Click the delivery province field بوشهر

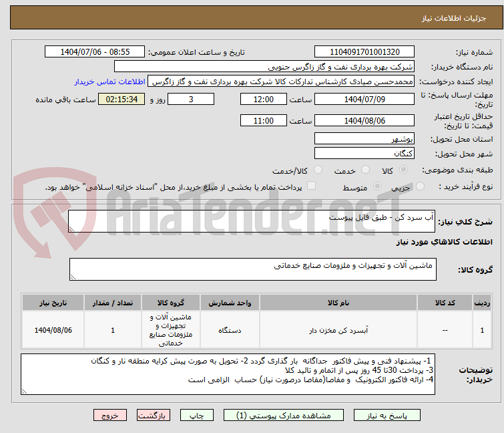pyautogui.click(x=364, y=138)
